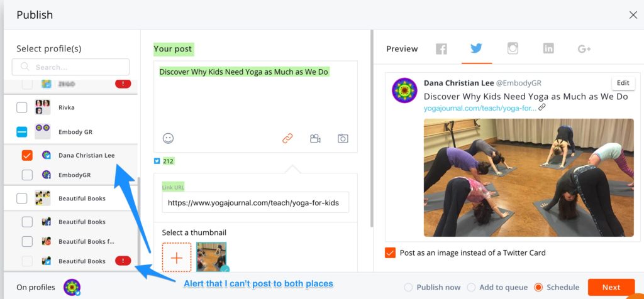Screen dimensions: 644x299
Task: Toggle Post as image instead of Twitter Card
Action: pyautogui.click(x=390, y=253)
